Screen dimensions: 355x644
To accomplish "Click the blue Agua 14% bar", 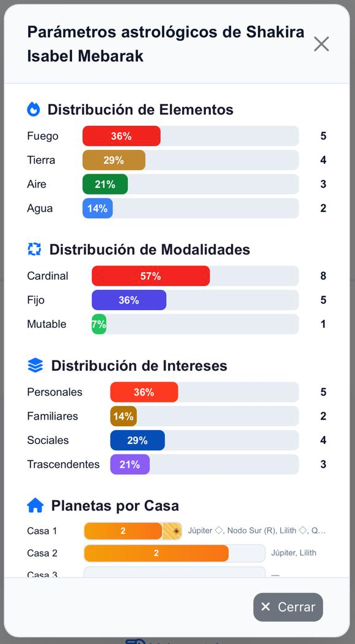I will tap(98, 208).
